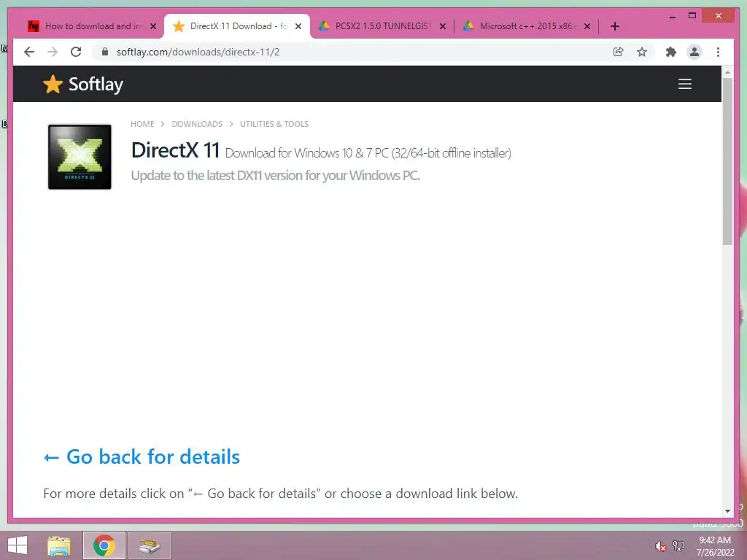The image size is (747, 560).
Task: Click the network tray icon
Action: tap(678, 545)
